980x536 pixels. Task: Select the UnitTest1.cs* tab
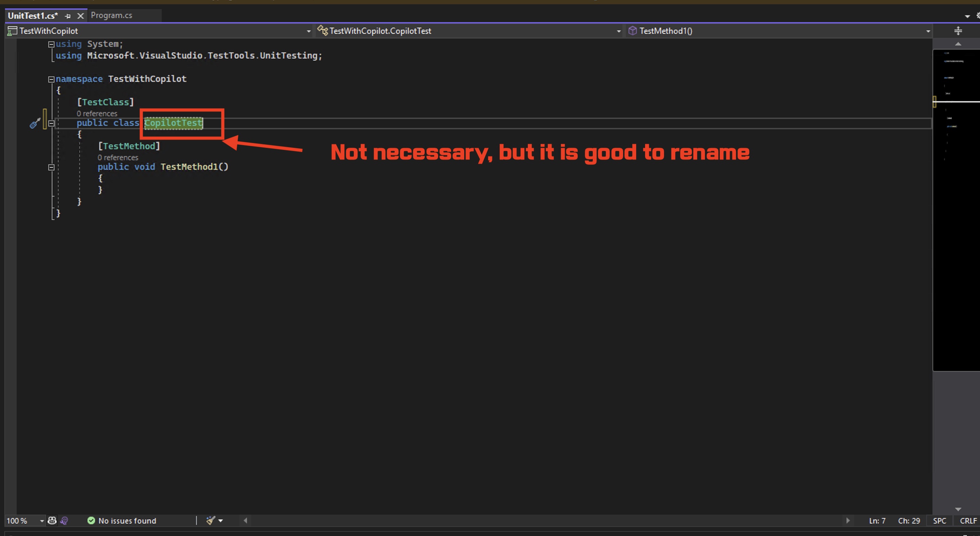coord(33,15)
